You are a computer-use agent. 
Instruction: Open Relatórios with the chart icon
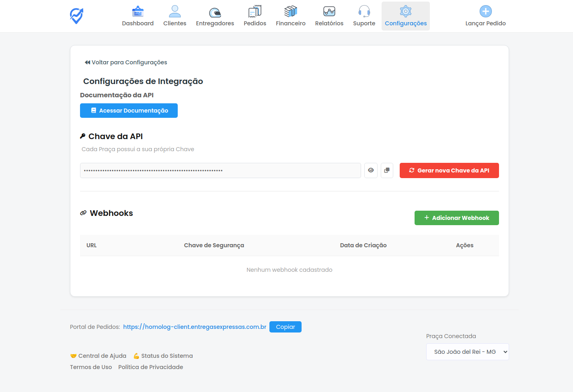click(329, 16)
